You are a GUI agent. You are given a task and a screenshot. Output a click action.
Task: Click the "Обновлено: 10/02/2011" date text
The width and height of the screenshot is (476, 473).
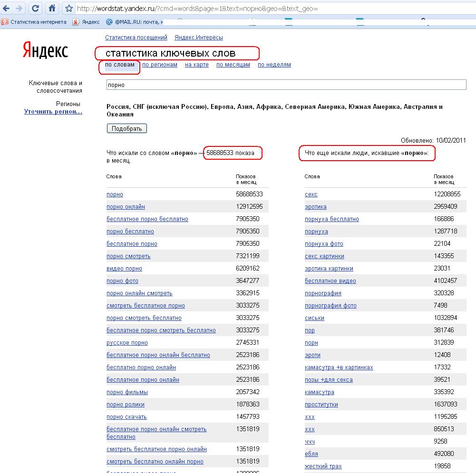(x=433, y=140)
